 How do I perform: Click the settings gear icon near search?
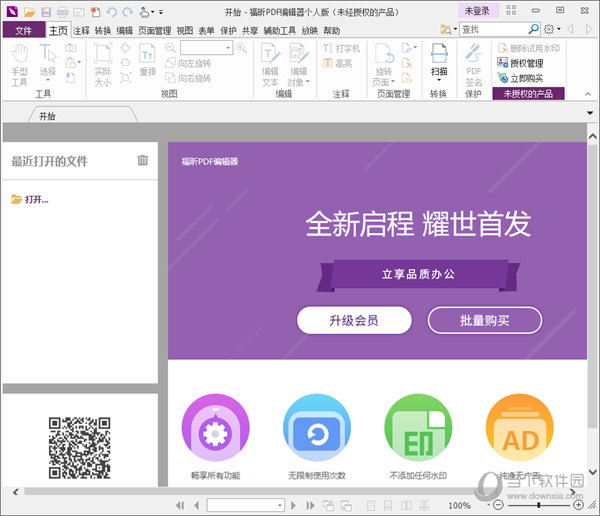pyautogui.click(x=549, y=29)
